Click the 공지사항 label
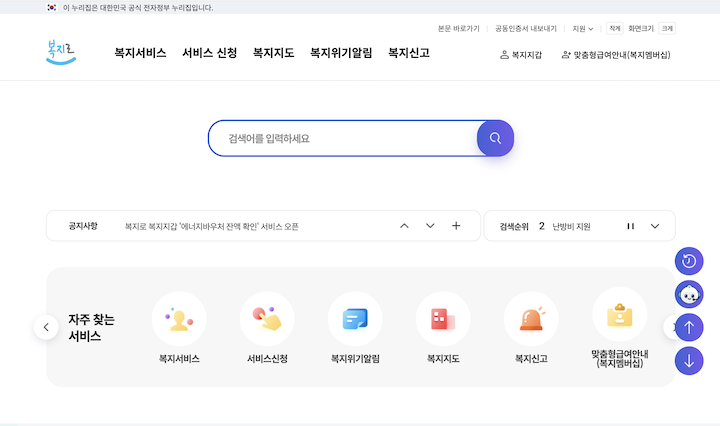The width and height of the screenshot is (720, 426). pos(83,226)
